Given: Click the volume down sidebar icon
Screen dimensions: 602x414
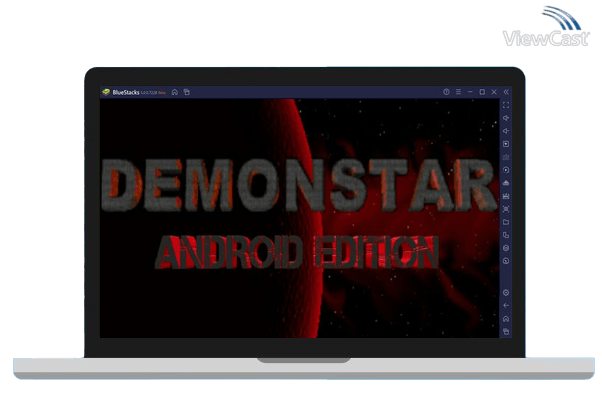Looking at the screenshot, I should click(506, 131).
